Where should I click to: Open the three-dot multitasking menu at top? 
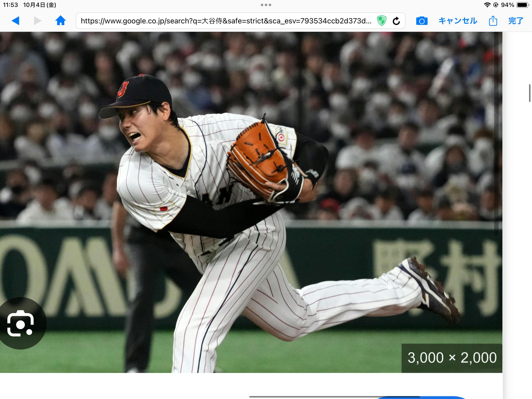(266, 5)
